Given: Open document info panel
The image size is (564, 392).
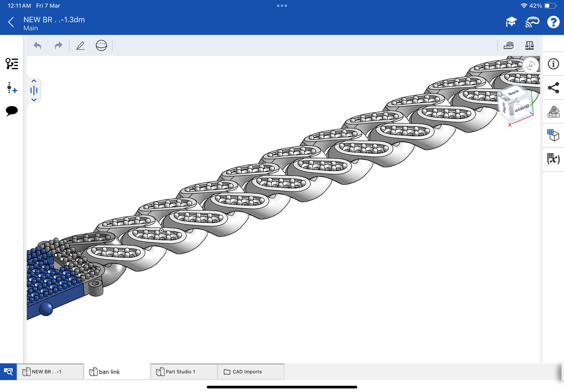Looking at the screenshot, I should tap(553, 64).
